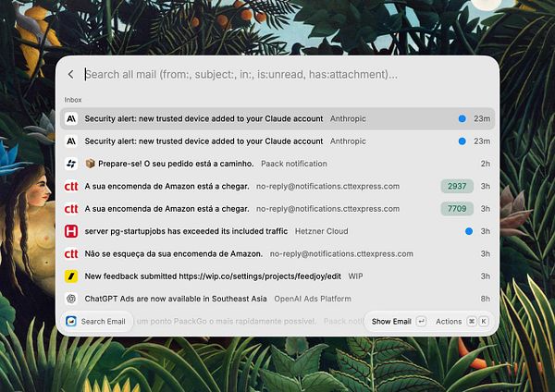The width and height of the screenshot is (555, 392).
Task: Click the 7709 green tag badge
Action: (x=457, y=209)
